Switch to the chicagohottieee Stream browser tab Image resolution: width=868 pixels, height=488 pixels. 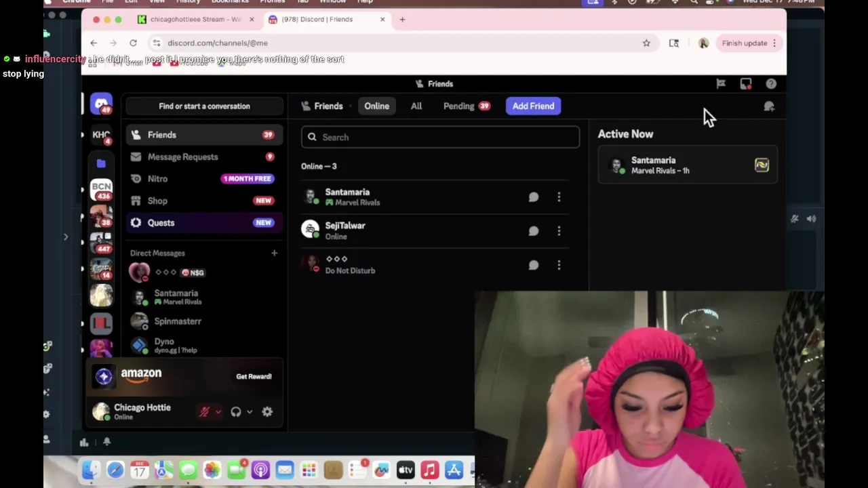pyautogui.click(x=195, y=19)
